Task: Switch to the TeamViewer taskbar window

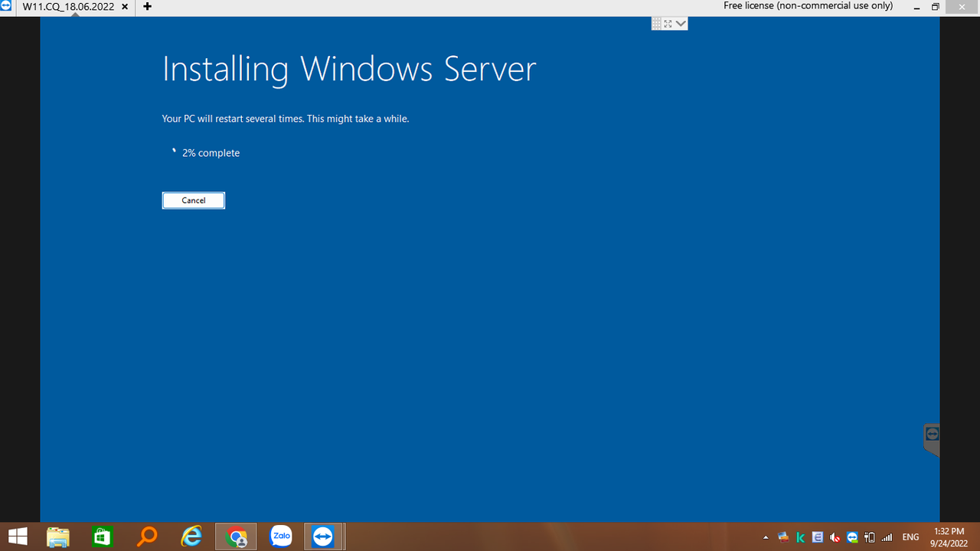Action: (325, 536)
